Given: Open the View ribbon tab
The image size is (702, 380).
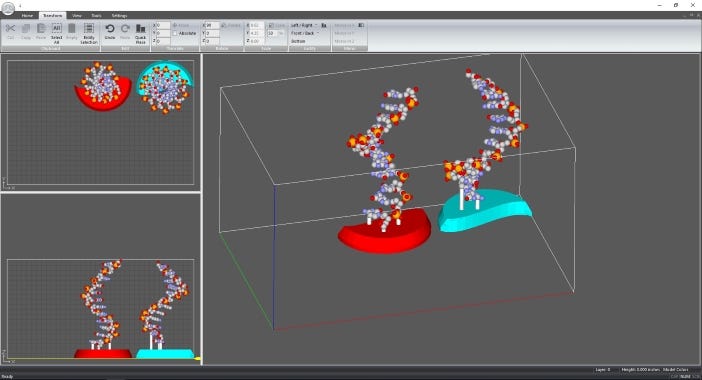Looking at the screenshot, I should click(x=77, y=16).
